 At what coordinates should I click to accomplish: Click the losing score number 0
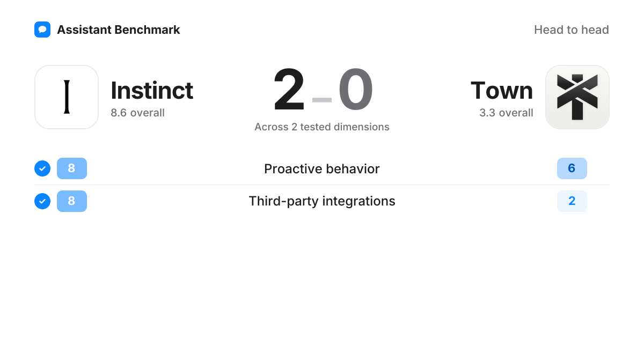(356, 90)
